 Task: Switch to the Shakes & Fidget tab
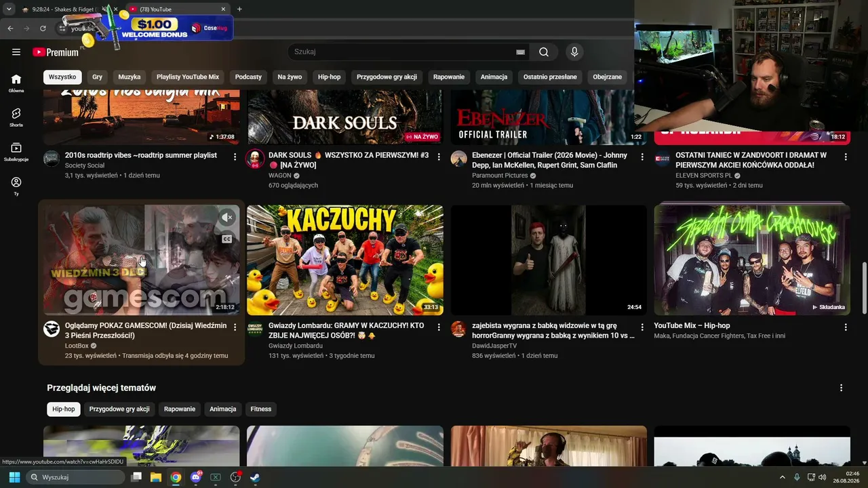click(64, 9)
